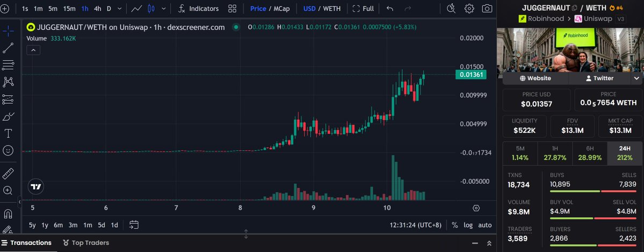Set the interval to 1s
Screen dimensions: 644x252
click(x=25, y=9)
